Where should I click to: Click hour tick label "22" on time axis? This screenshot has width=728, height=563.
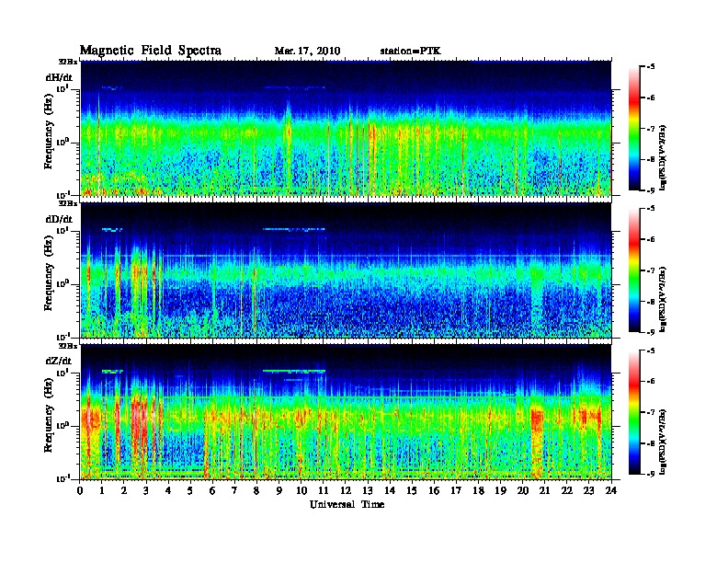[x=566, y=490]
